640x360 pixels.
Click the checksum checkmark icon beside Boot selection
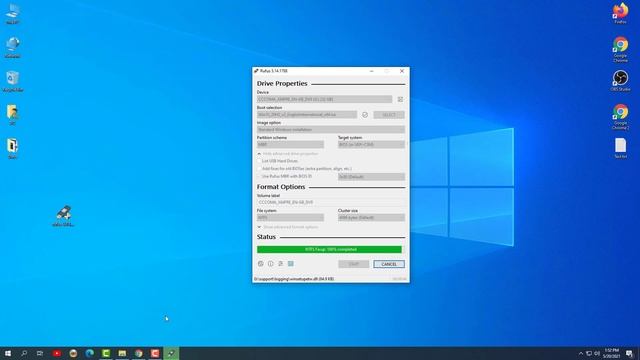tap(365, 115)
